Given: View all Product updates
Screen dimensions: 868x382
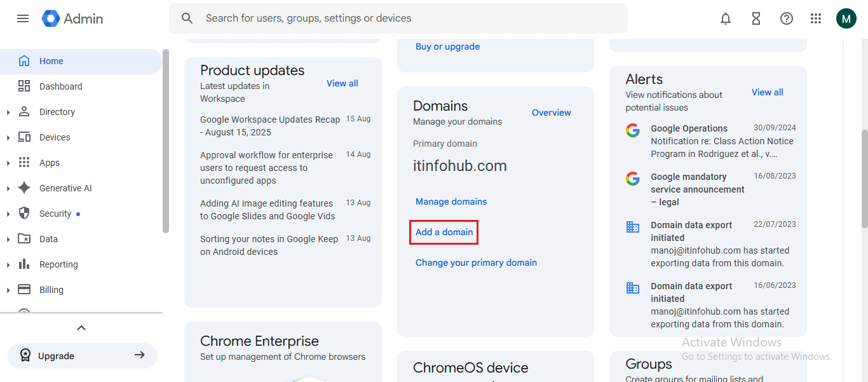Looking at the screenshot, I should (x=342, y=83).
